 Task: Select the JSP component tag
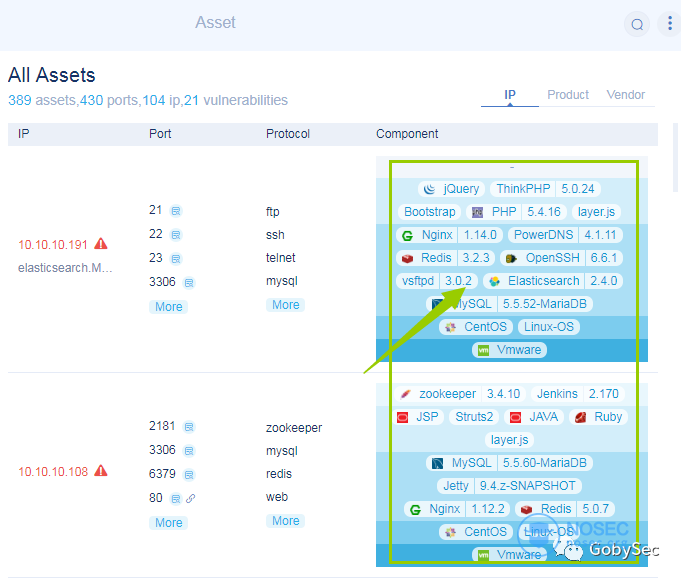coord(419,417)
